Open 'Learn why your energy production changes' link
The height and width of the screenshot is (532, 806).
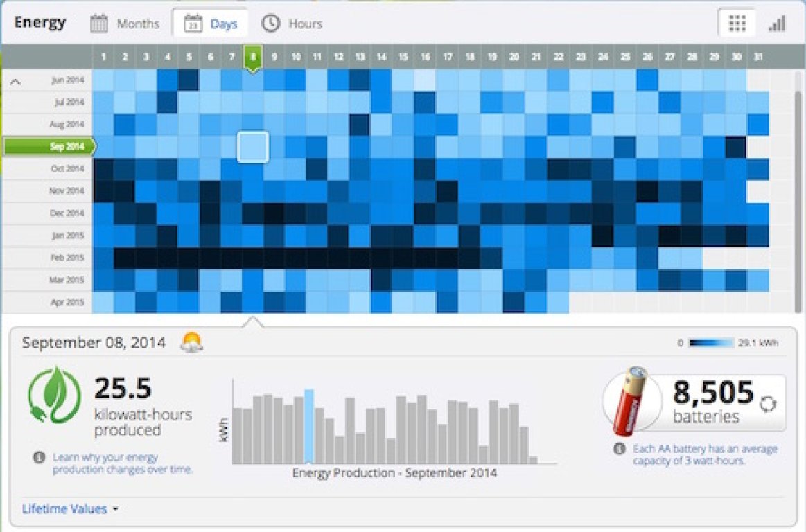click(x=123, y=463)
